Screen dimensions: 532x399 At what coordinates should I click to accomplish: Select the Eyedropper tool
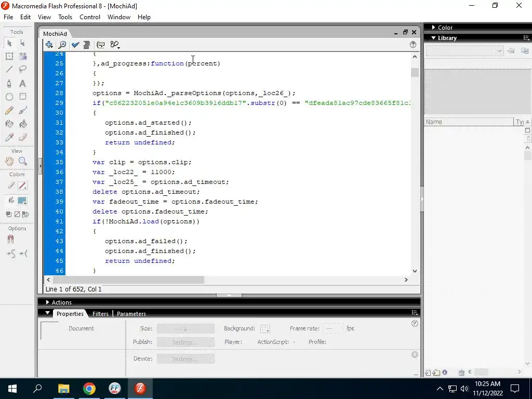9,137
